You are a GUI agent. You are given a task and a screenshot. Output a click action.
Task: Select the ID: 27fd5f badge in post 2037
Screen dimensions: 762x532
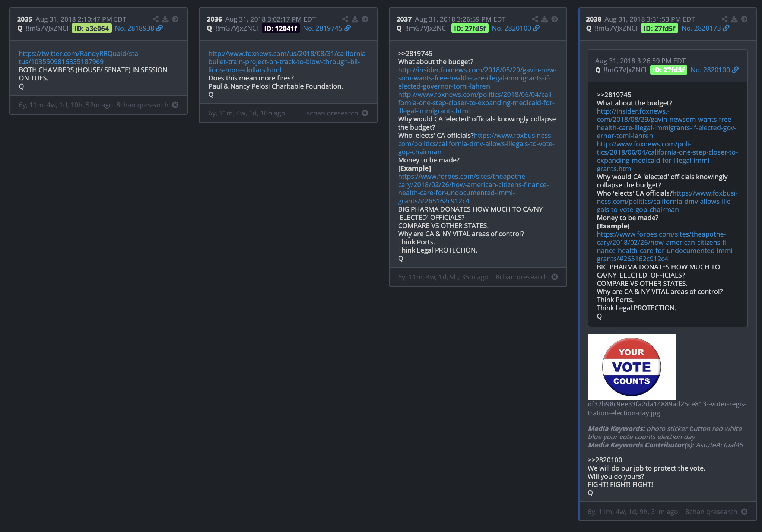pos(470,28)
